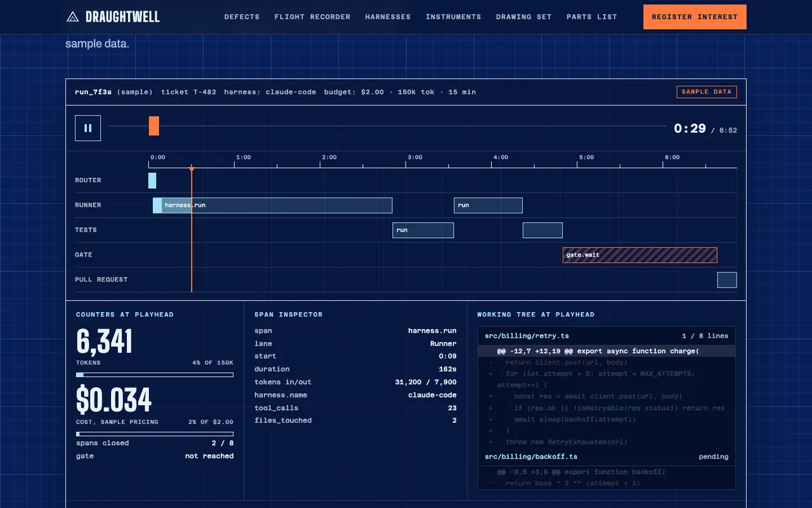Viewport: 812px width, 508px height.
Task: Click the Draughtwell triangle logo icon
Action: click(73, 17)
